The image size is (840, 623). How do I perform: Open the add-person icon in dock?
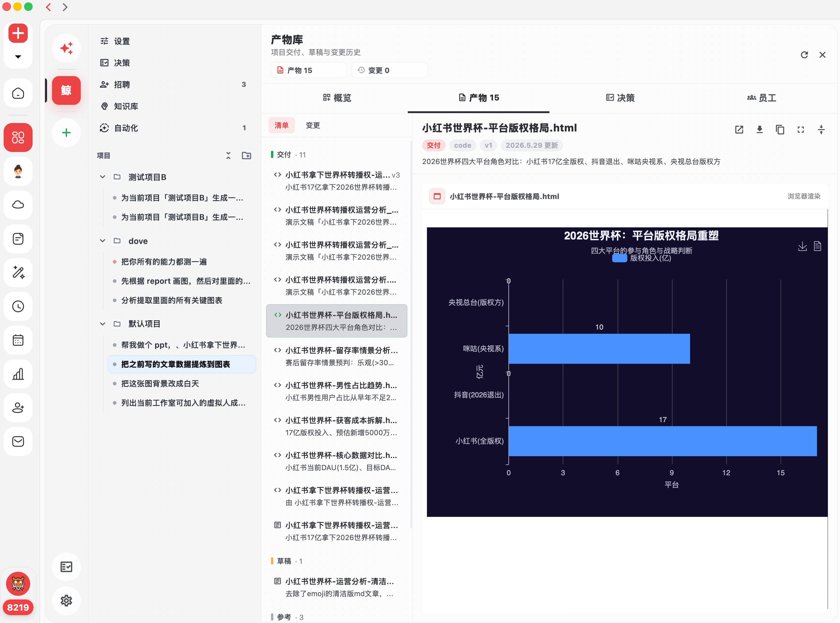18,408
